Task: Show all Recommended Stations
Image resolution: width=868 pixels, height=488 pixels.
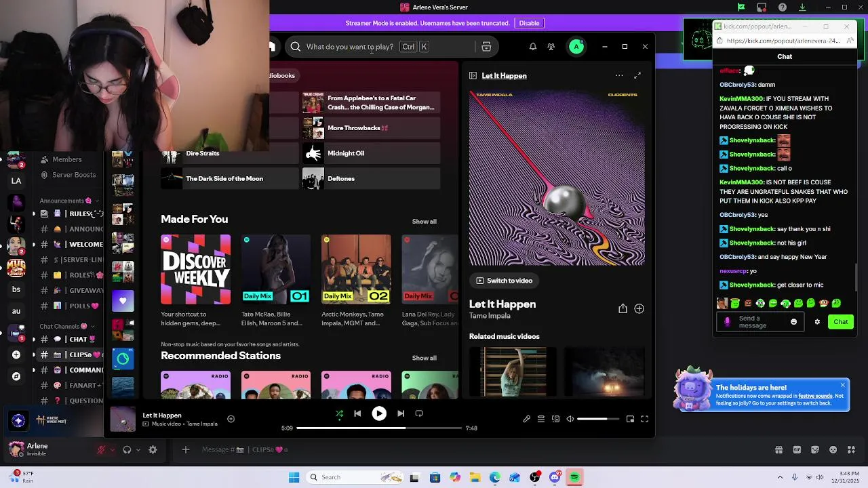Action: (425, 358)
